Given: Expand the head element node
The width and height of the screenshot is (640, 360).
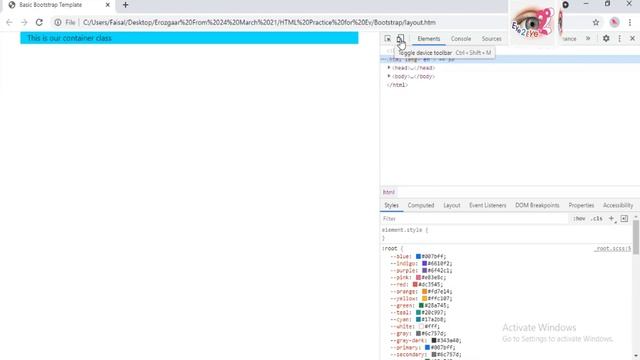Looking at the screenshot, I should [389, 68].
